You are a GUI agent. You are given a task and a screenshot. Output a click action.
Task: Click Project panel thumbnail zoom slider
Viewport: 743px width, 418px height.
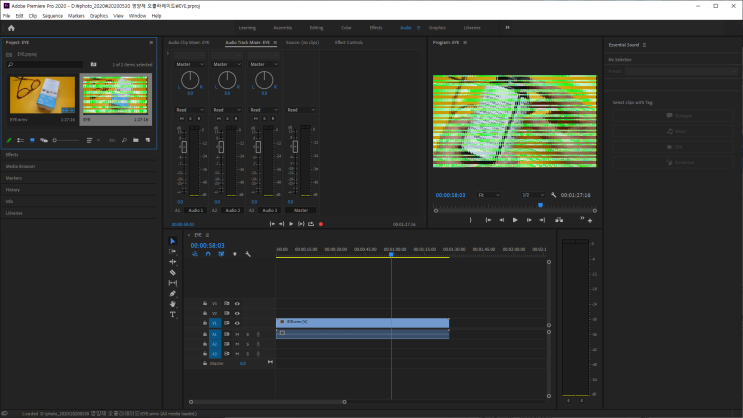(x=66, y=140)
